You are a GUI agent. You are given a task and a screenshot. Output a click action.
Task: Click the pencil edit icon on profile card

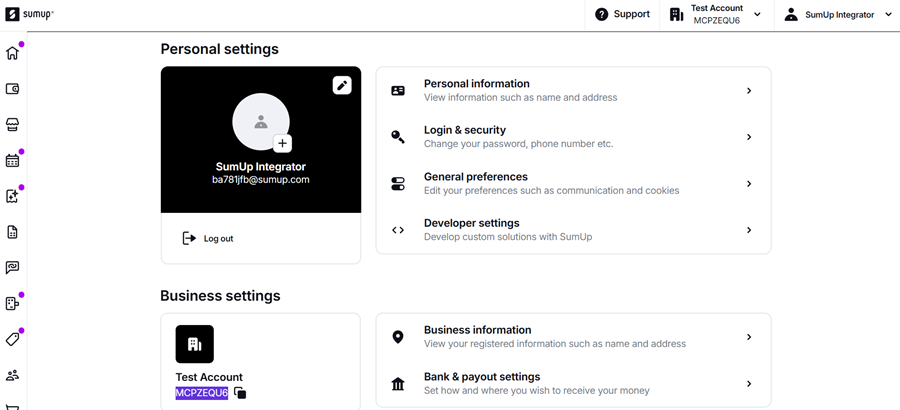pos(342,85)
